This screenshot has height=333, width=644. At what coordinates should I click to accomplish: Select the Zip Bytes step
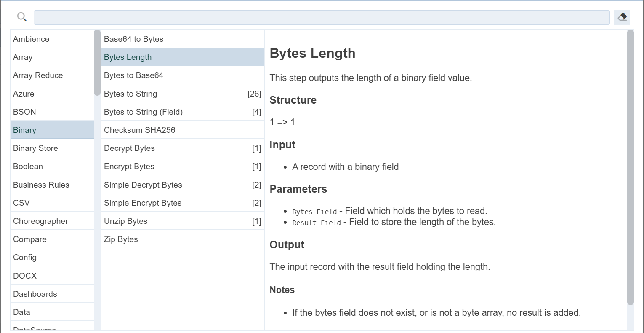coord(121,239)
